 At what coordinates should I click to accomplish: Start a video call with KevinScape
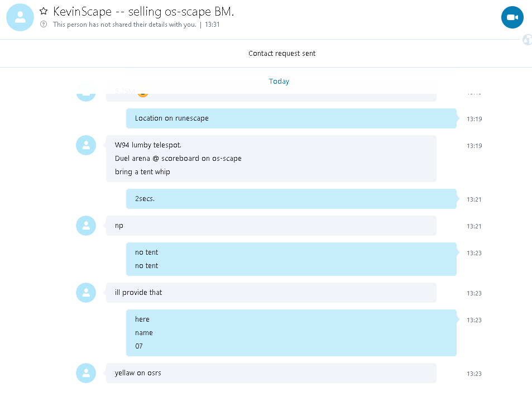point(512,17)
